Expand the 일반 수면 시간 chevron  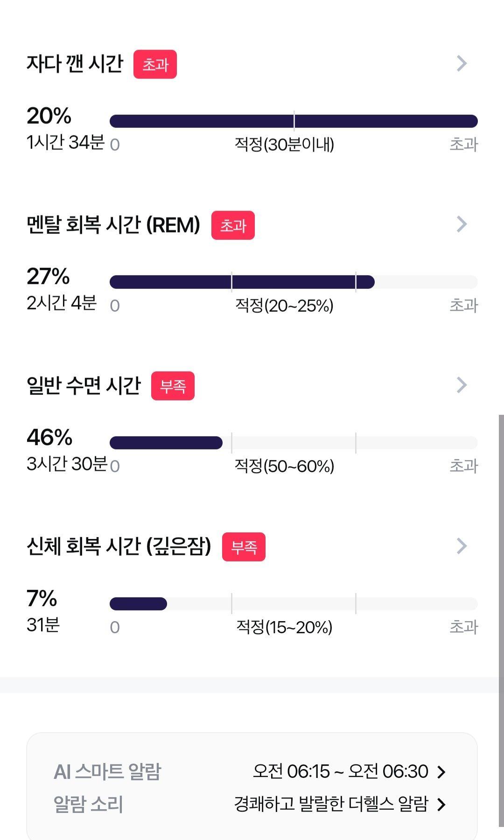462,385
